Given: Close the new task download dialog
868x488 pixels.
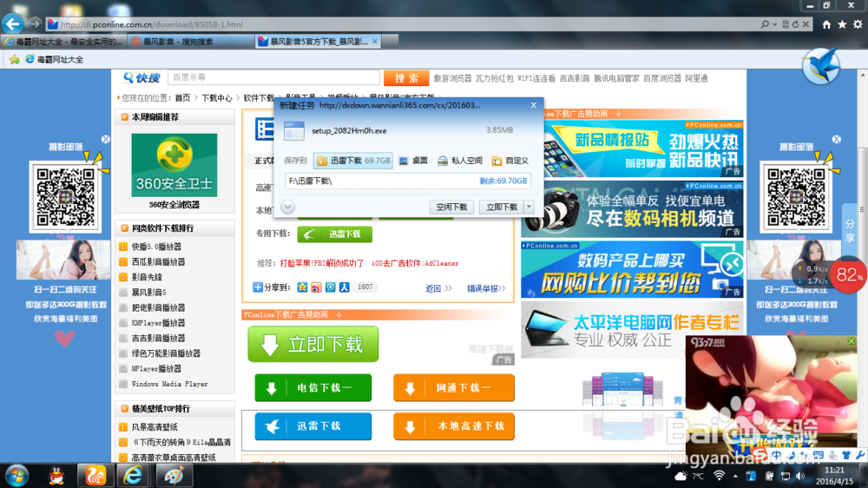Looking at the screenshot, I should pos(534,105).
